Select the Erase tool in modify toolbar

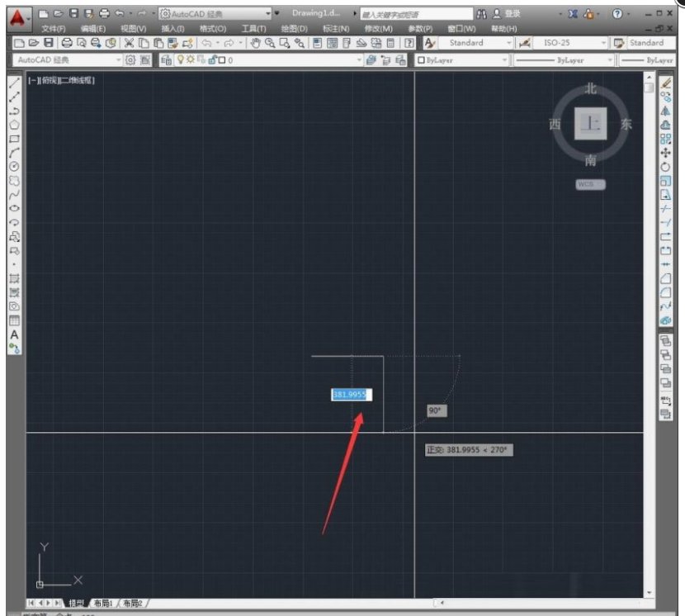(x=666, y=83)
